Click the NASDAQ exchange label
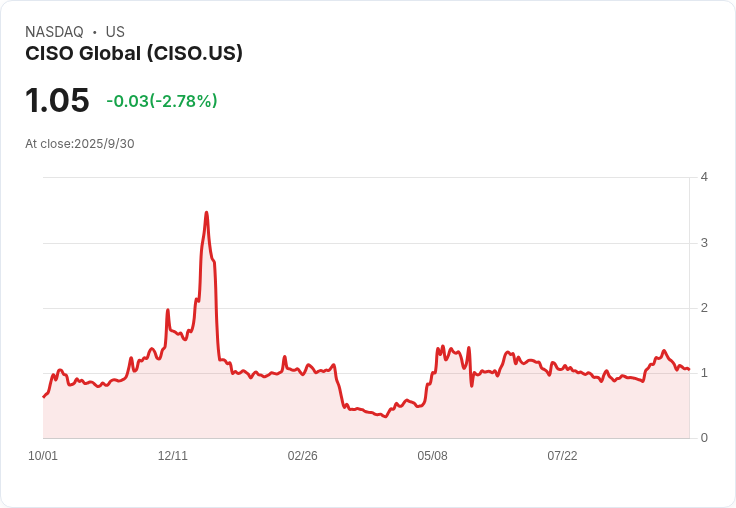736x508 pixels. 54,32
